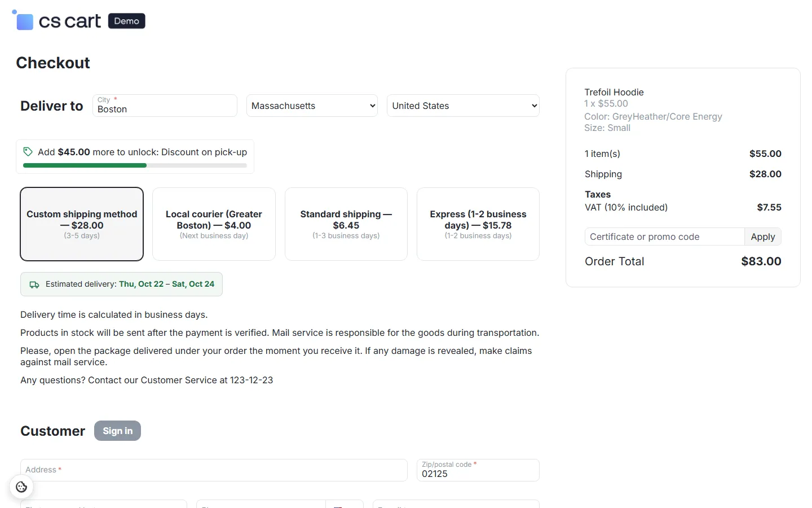Click the Shipping cost $28.00 value
Screen dimensions: 812x508
click(765, 174)
